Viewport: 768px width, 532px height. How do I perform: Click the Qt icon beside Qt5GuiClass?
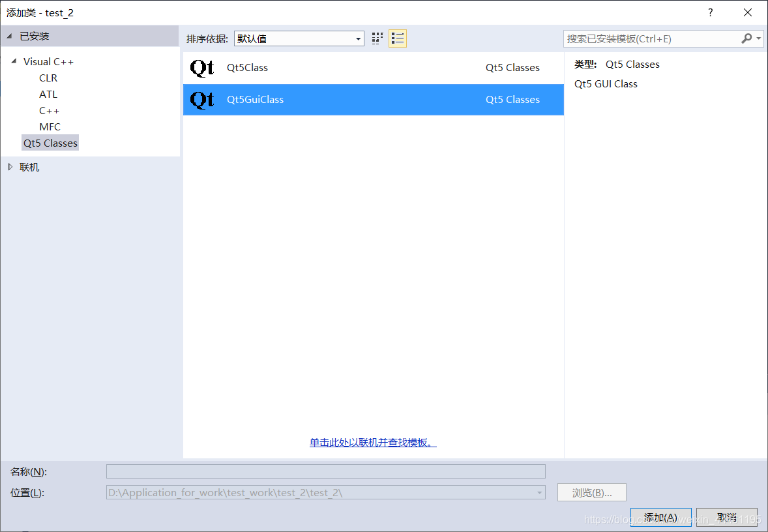(202, 100)
